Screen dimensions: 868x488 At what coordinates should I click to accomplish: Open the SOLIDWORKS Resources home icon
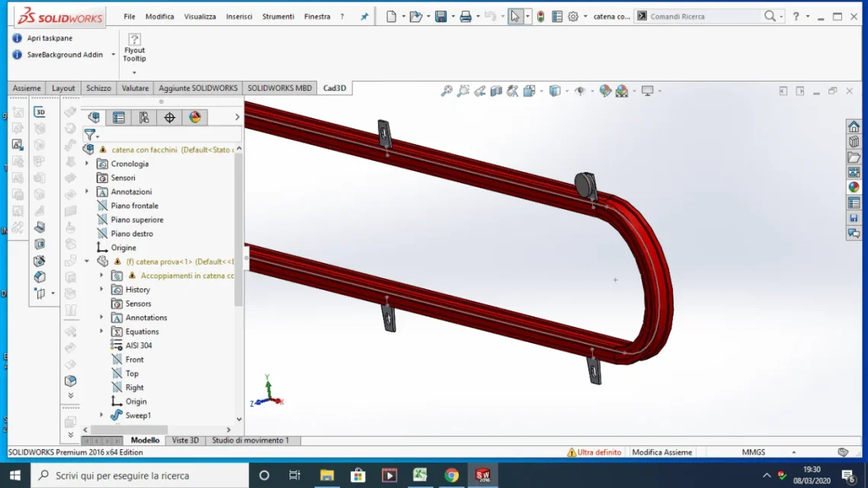[x=854, y=127]
